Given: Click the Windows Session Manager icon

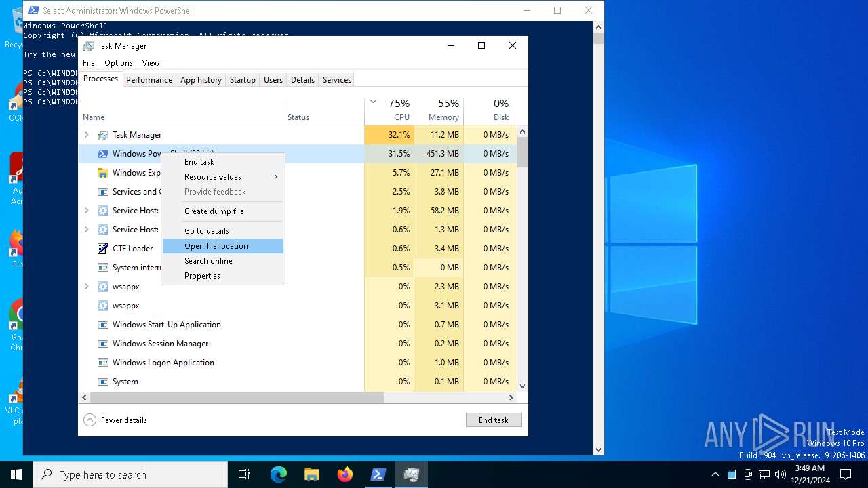Looking at the screenshot, I should pyautogui.click(x=103, y=344).
